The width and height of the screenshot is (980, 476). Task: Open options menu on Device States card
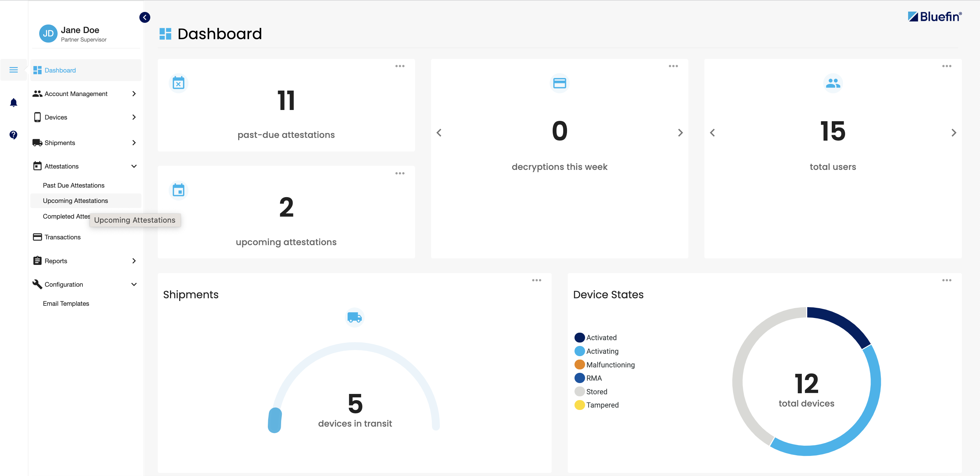(x=947, y=280)
